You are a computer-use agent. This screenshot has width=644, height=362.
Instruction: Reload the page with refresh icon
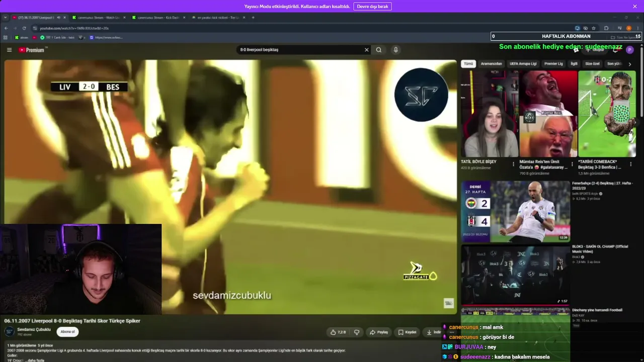[x=24, y=28]
